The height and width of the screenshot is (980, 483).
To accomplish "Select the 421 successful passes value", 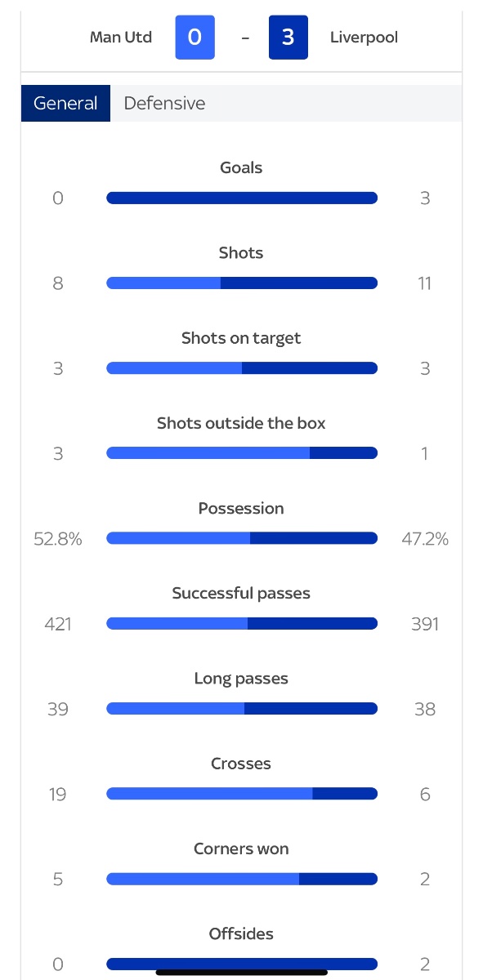I will pos(58,624).
